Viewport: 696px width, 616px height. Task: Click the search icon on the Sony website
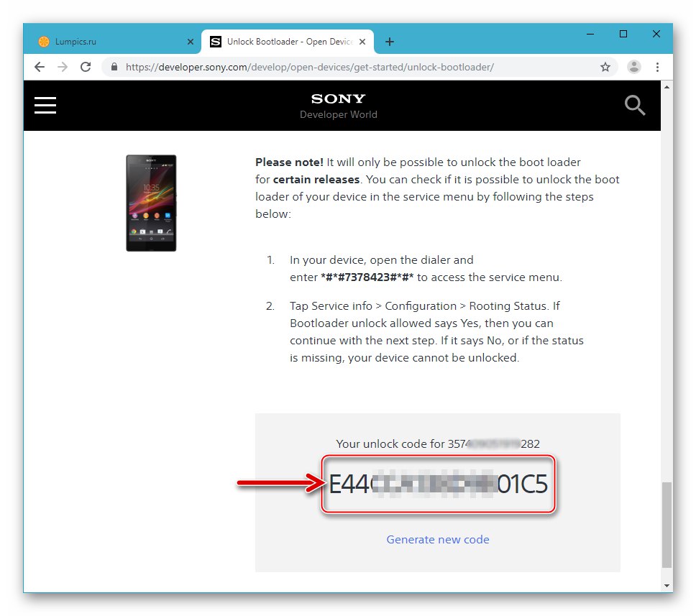635,105
